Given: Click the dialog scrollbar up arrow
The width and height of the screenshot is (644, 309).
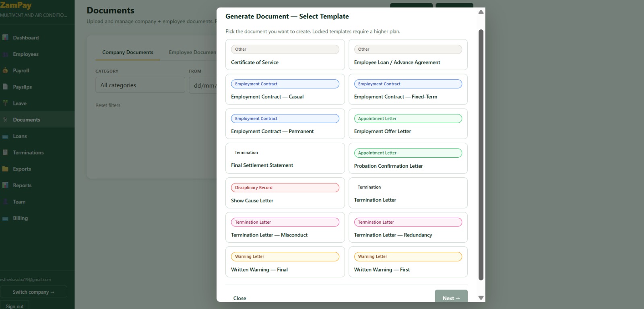Looking at the screenshot, I should tap(481, 12).
